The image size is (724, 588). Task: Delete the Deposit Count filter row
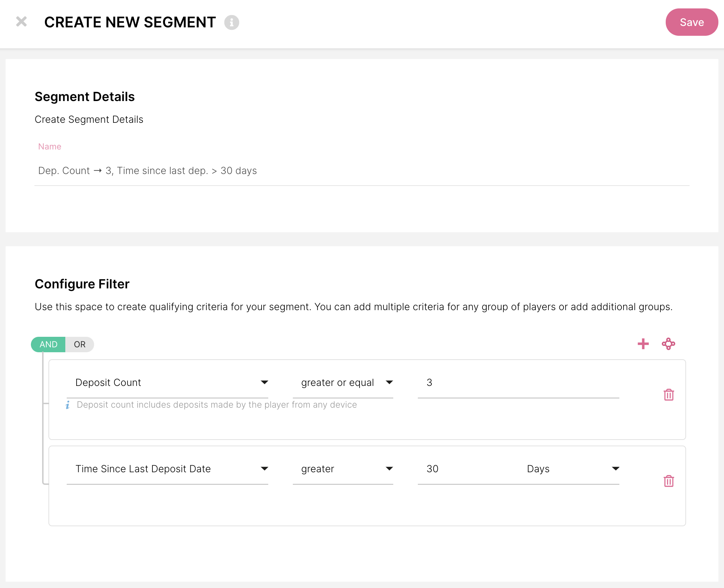[x=669, y=395]
